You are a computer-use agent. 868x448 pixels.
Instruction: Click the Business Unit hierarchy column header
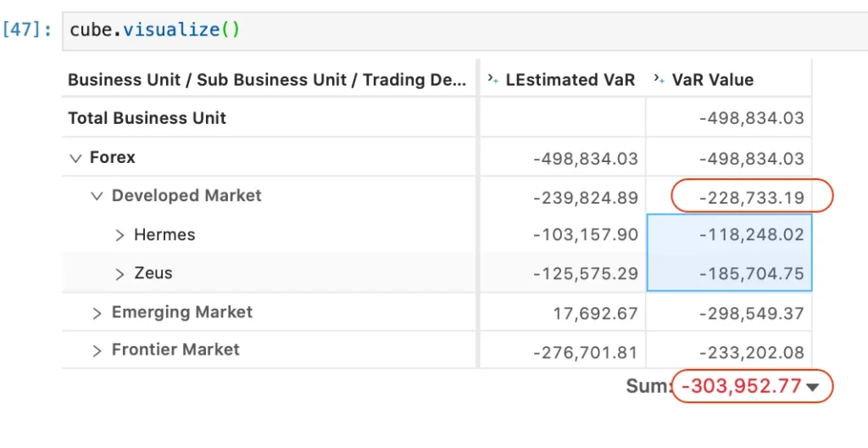267,80
